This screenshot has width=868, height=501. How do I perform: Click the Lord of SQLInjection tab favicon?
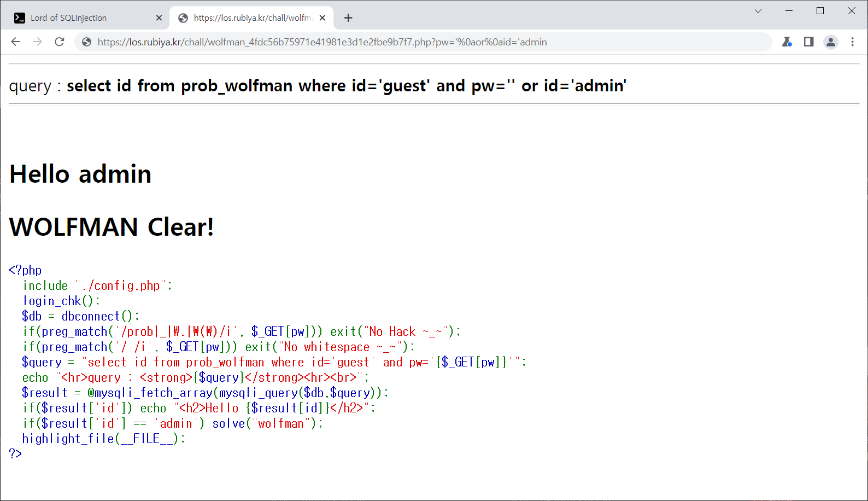pos(20,18)
